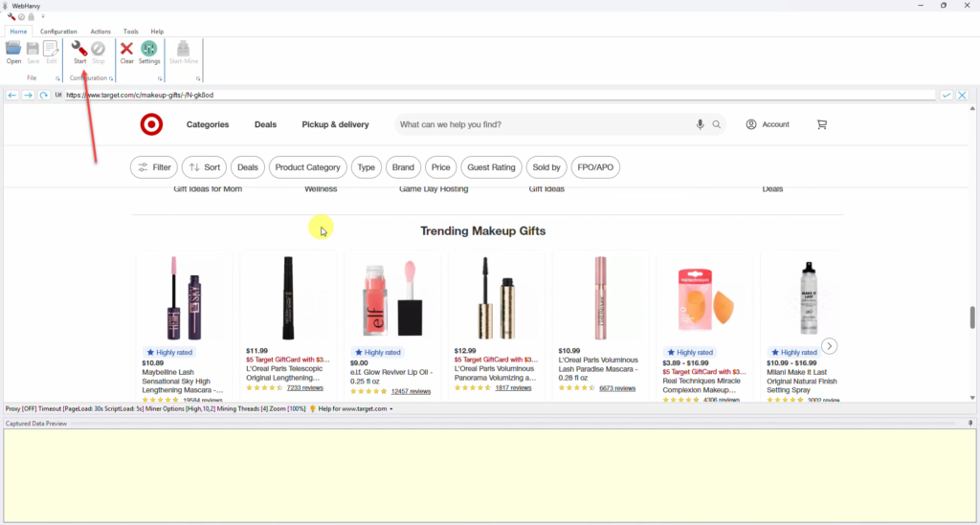The height and width of the screenshot is (525, 980).
Task: Open Help for www.target.com dropdown
Action: [x=356, y=409]
